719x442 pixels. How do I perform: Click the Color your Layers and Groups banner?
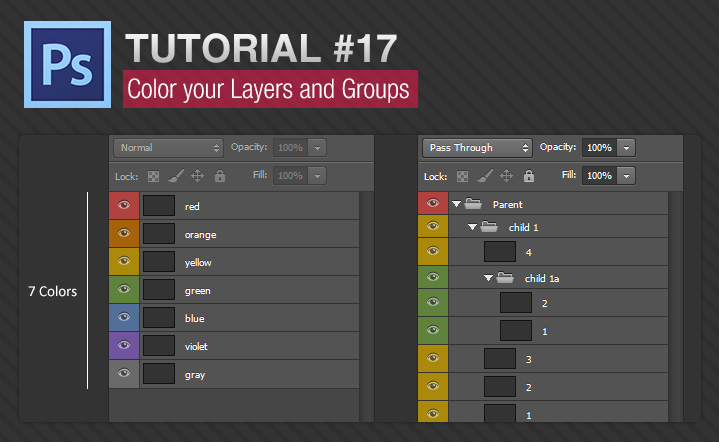coord(270,89)
